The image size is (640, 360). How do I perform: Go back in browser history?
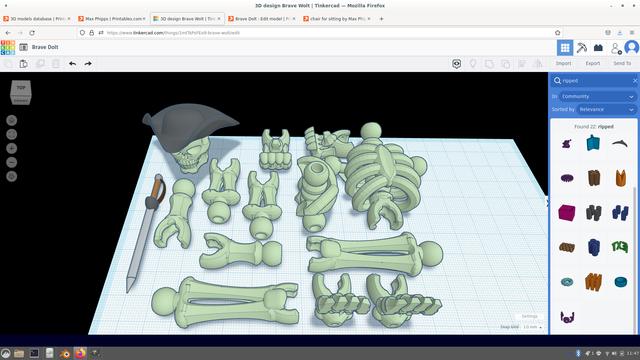pos(8,33)
